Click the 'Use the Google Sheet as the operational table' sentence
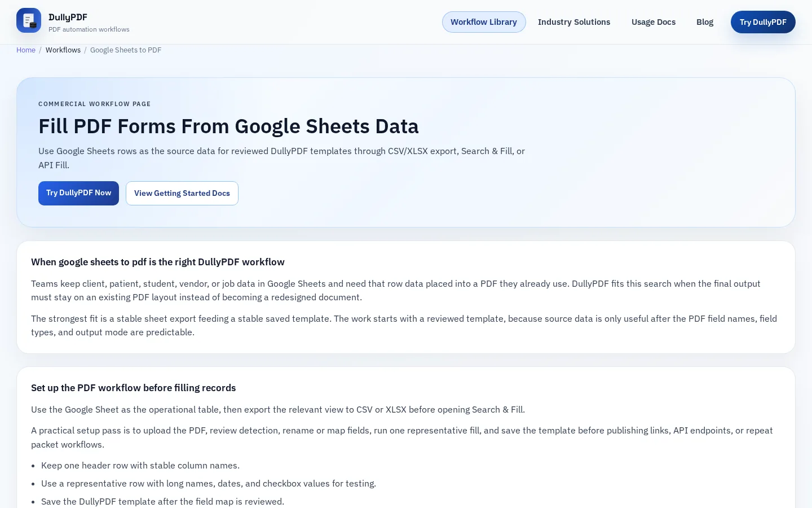 278,410
